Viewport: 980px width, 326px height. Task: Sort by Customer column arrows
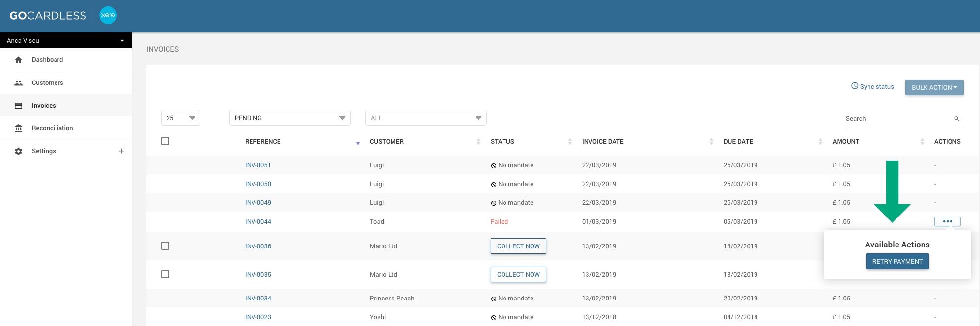(x=478, y=142)
